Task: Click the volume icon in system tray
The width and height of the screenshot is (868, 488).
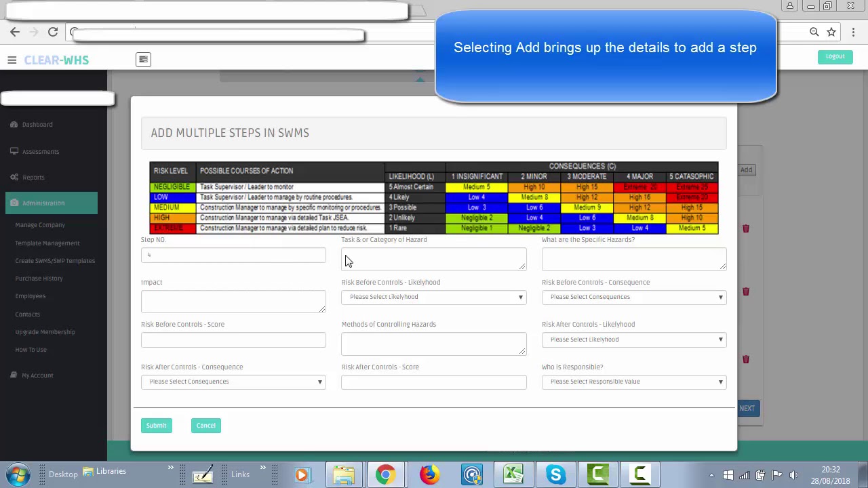Action: coord(793,475)
